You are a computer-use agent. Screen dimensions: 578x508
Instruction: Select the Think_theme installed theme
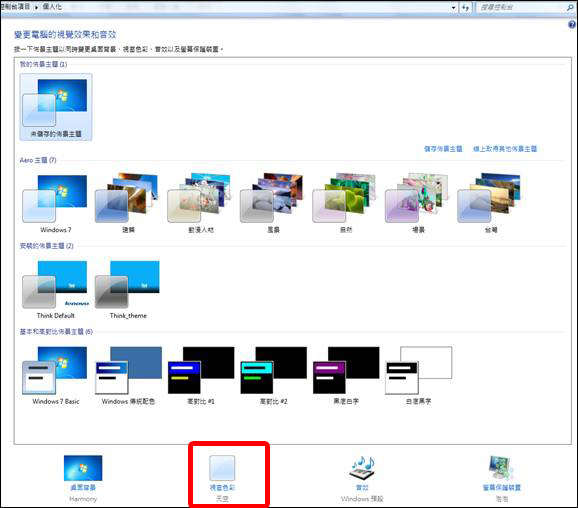point(128,289)
